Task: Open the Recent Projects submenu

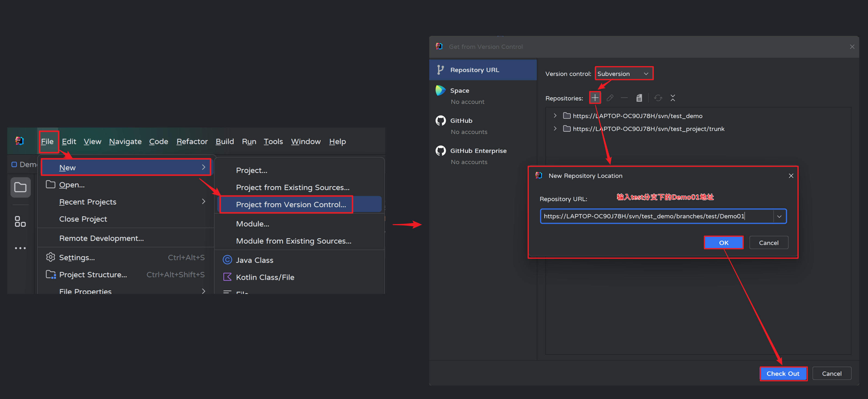Action: 88,202
